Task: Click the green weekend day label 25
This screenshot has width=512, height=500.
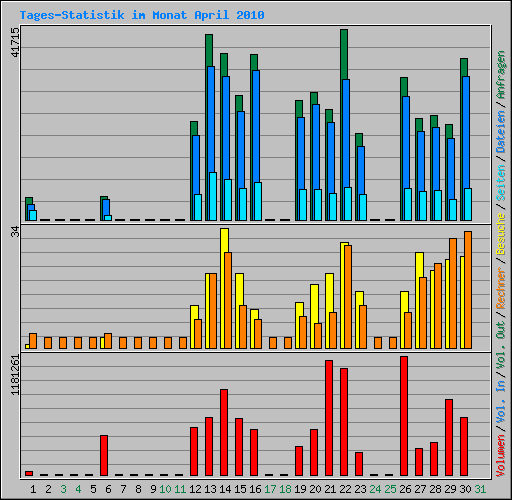Action: (390, 489)
